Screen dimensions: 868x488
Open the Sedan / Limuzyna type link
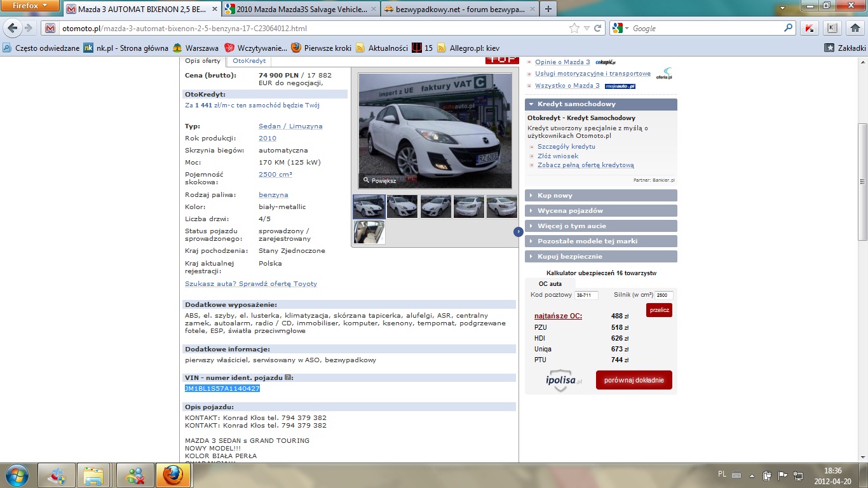pos(290,126)
